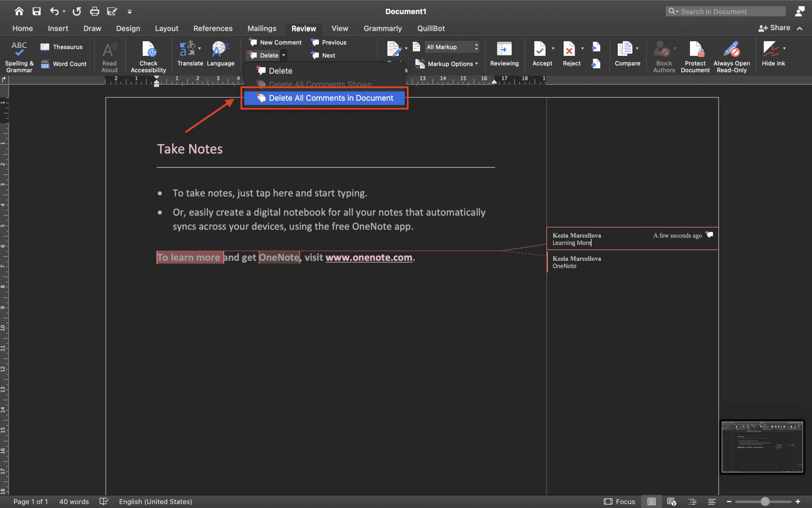Screen dimensions: 812x508
Task: Run Word Count
Action: pos(63,63)
